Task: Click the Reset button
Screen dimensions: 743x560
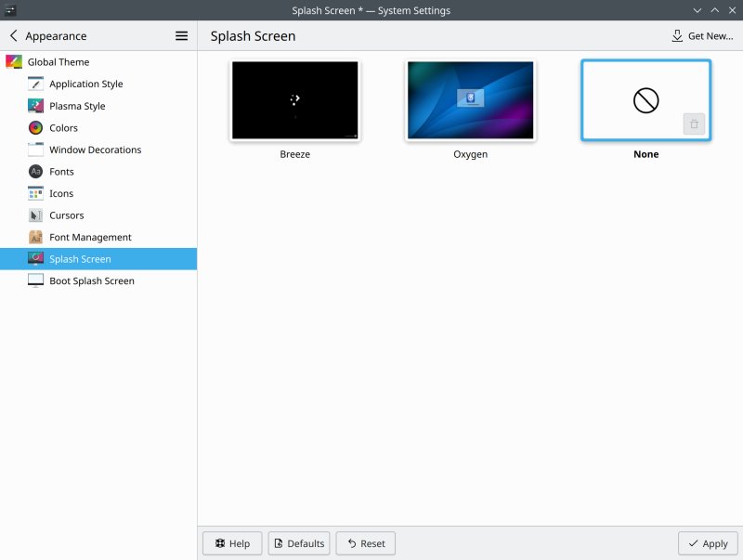Action: point(365,543)
